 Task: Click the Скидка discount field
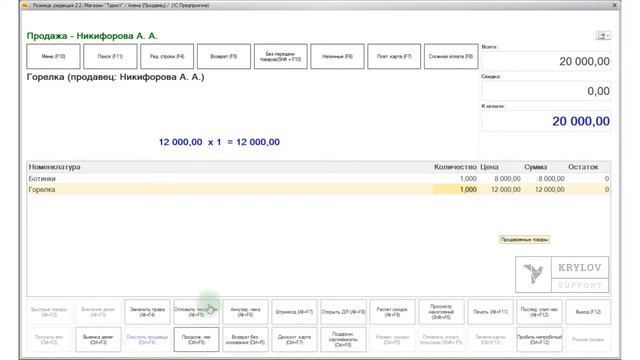click(x=546, y=91)
